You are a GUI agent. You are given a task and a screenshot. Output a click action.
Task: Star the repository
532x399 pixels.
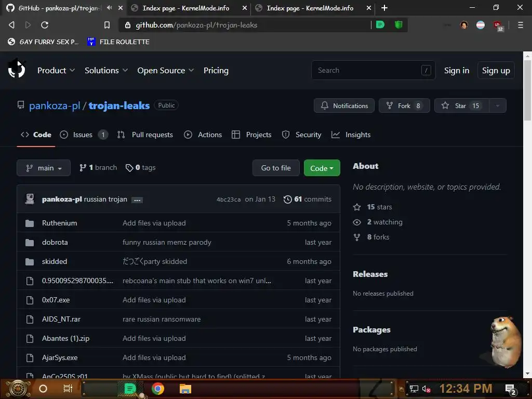462,105
